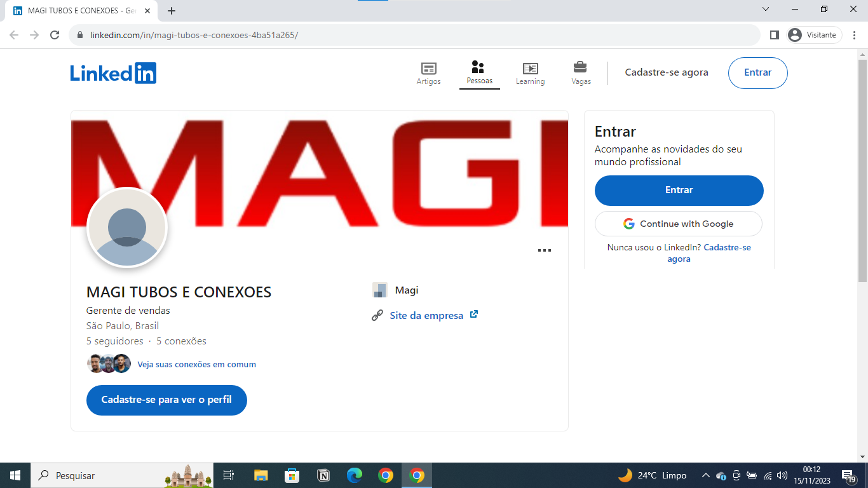The width and height of the screenshot is (868, 488).
Task: Click the LinkedIn logo
Action: (x=114, y=73)
